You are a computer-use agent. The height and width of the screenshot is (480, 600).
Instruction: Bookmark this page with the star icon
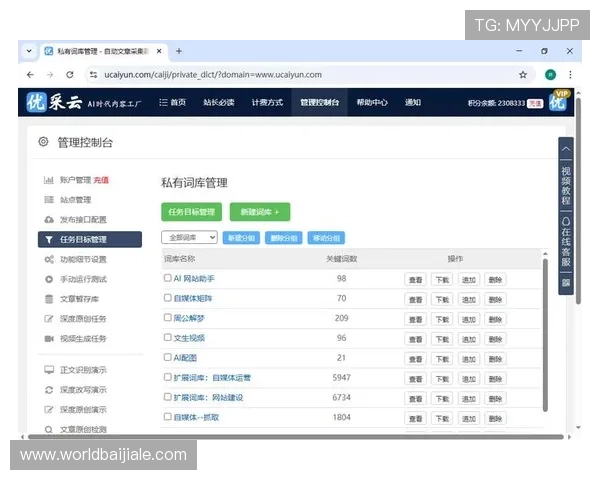click(x=522, y=74)
